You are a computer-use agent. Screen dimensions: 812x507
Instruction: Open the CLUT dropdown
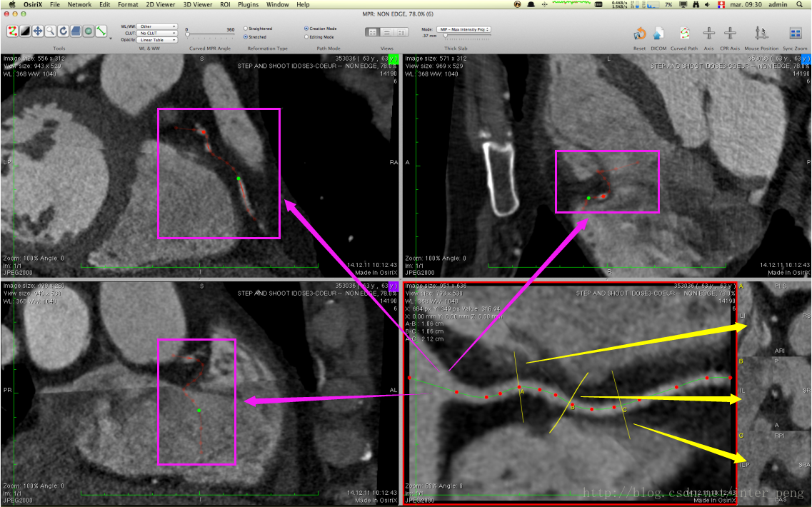pyautogui.click(x=157, y=33)
